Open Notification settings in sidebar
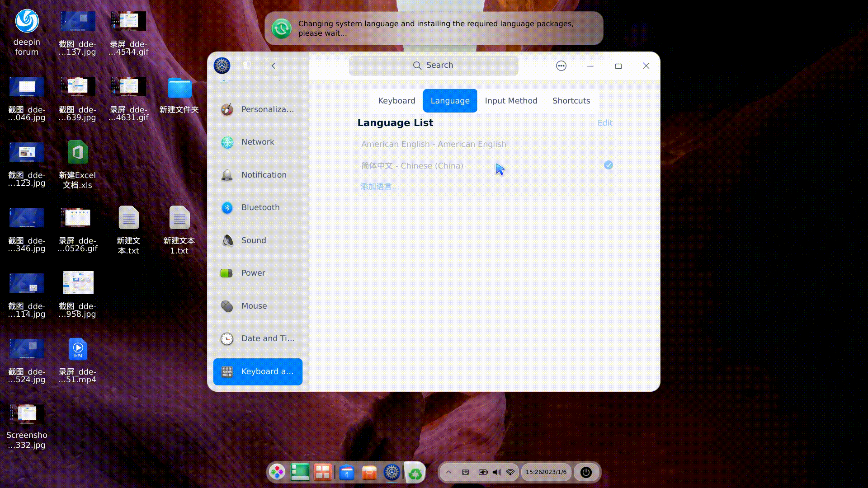Screen dimensions: 868x488 click(264, 174)
